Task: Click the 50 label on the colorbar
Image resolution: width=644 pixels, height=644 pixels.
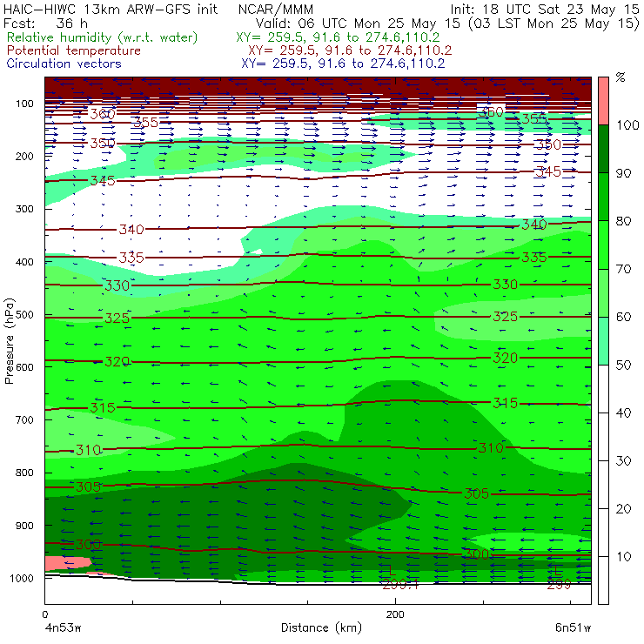Action: tap(623, 365)
